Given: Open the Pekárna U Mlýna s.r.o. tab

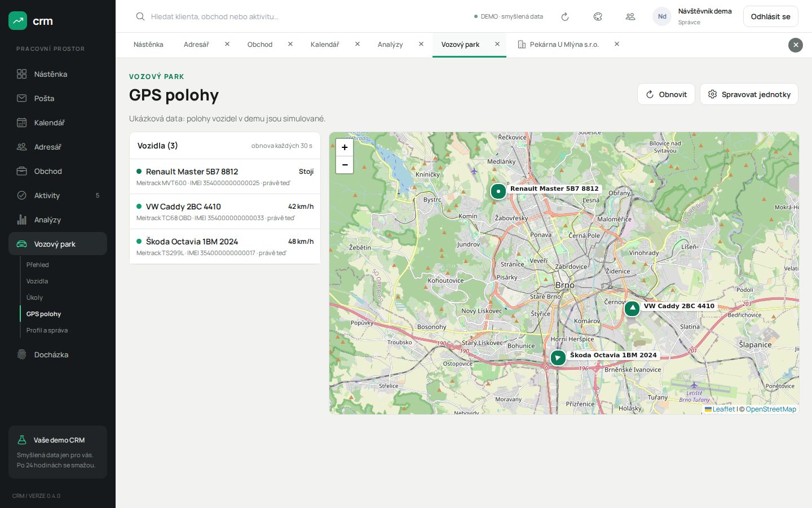Looking at the screenshot, I should (x=558, y=45).
